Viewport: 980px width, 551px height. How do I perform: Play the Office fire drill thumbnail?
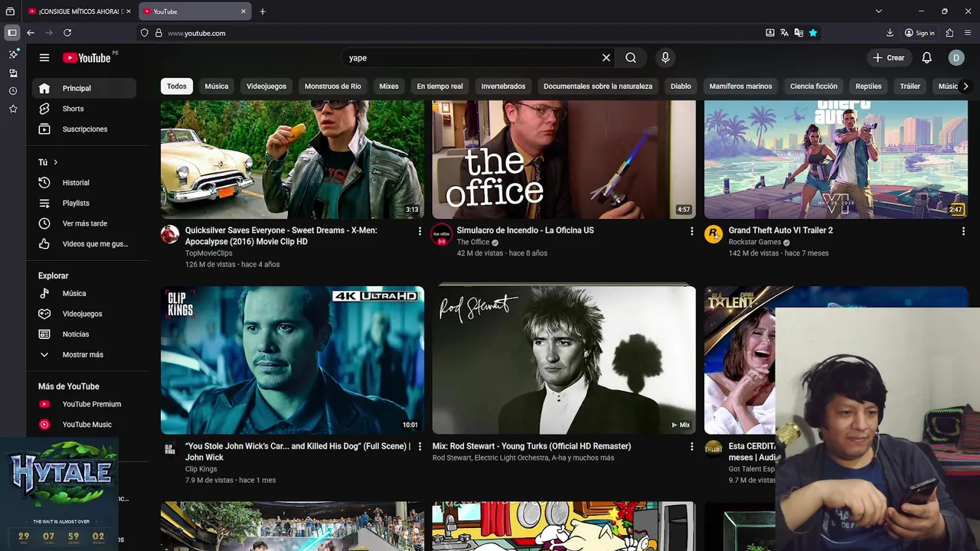[564, 160]
